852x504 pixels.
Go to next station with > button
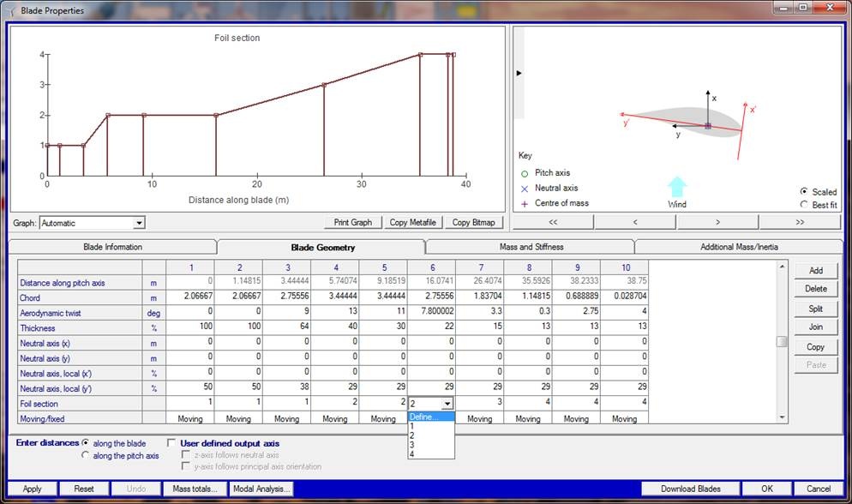pos(717,222)
